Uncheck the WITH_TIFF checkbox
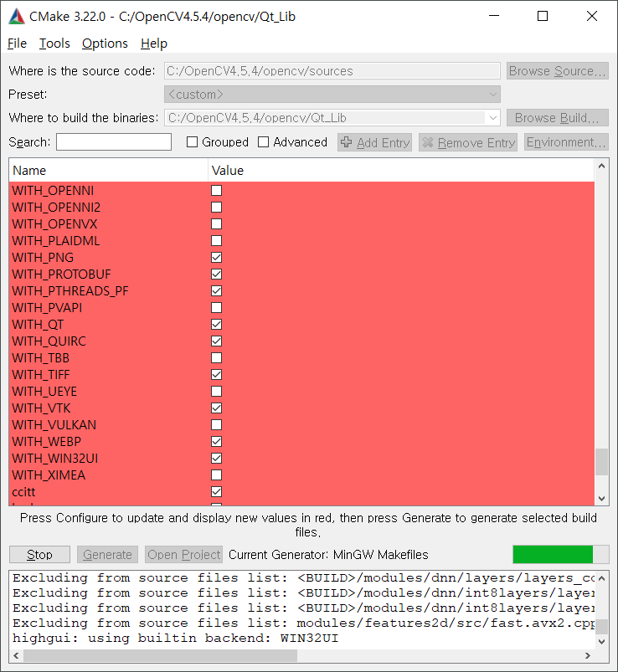618x672 pixels. tap(217, 374)
